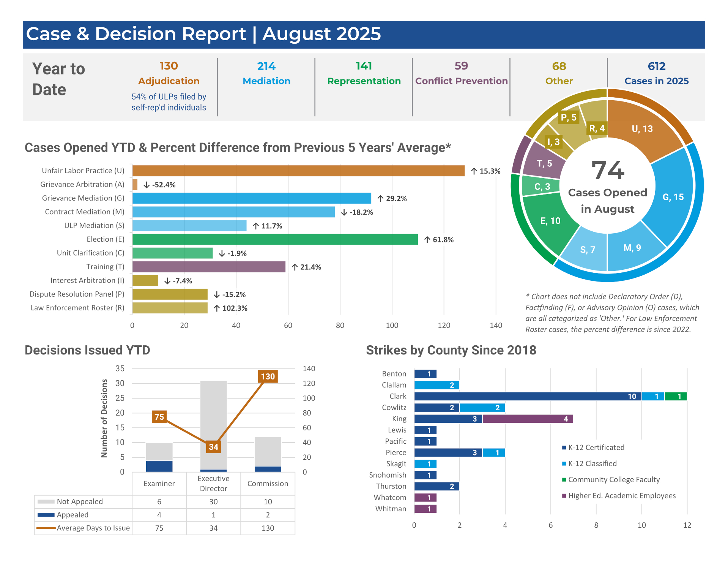Click the up arrow beside 15.3%
Screen dimensions: 728x563
(x=474, y=171)
